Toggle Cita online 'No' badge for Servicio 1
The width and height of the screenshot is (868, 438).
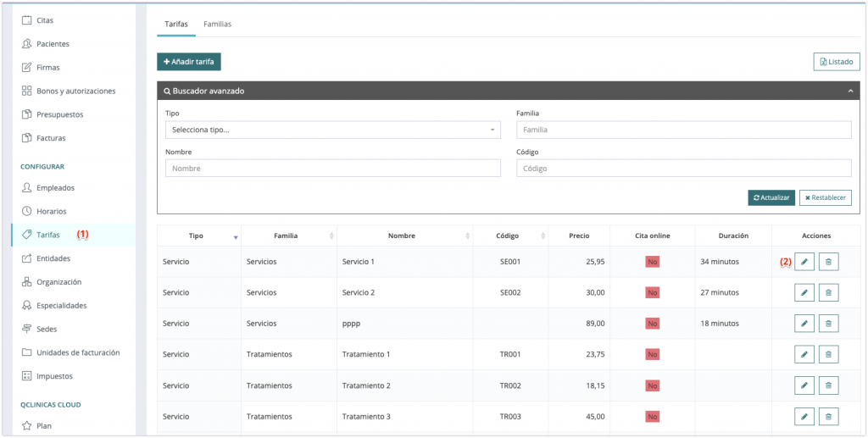click(652, 262)
